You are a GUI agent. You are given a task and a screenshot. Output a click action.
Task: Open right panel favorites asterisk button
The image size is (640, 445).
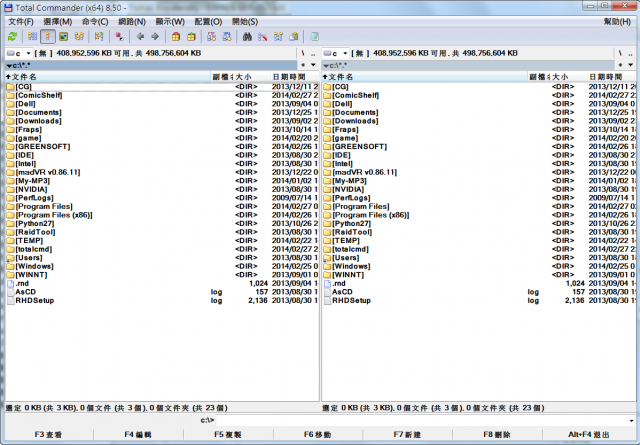point(620,65)
